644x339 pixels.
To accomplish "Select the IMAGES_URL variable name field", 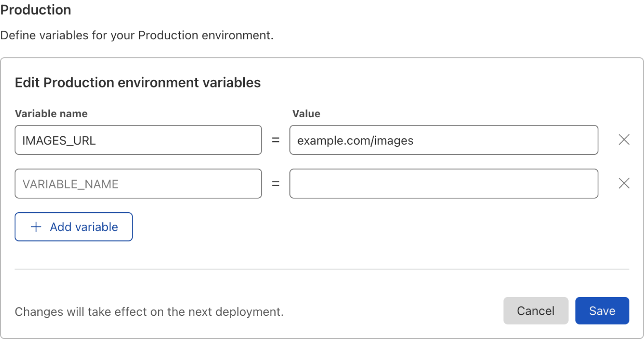I will (138, 140).
